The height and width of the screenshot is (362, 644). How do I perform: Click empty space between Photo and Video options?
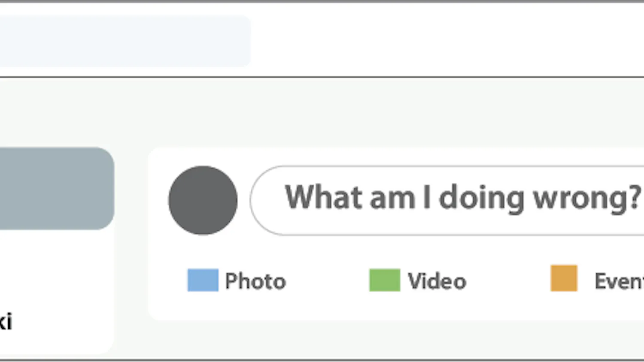(327, 281)
